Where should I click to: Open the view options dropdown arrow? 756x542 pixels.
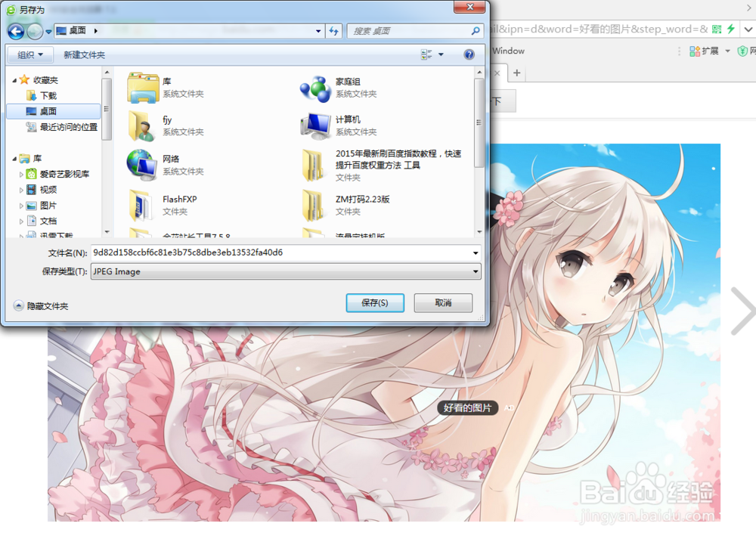tap(441, 54)
